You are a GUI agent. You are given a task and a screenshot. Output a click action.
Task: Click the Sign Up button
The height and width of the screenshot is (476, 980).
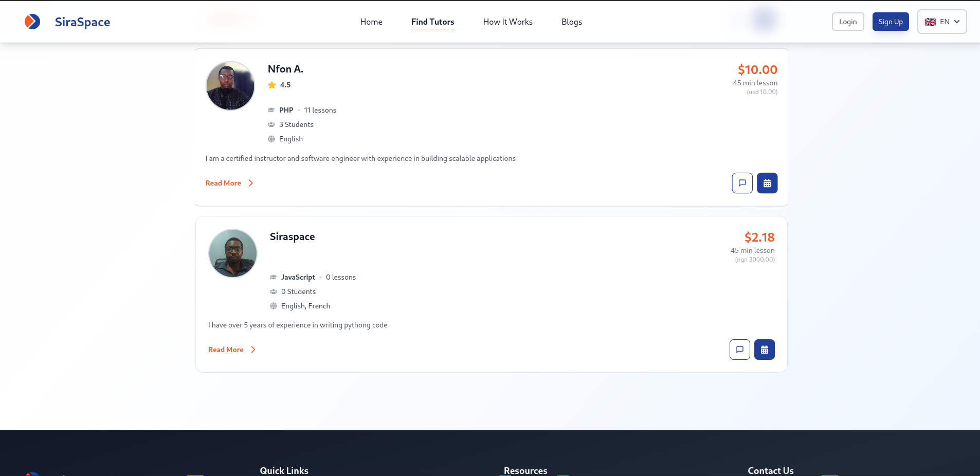pos(891,22)
